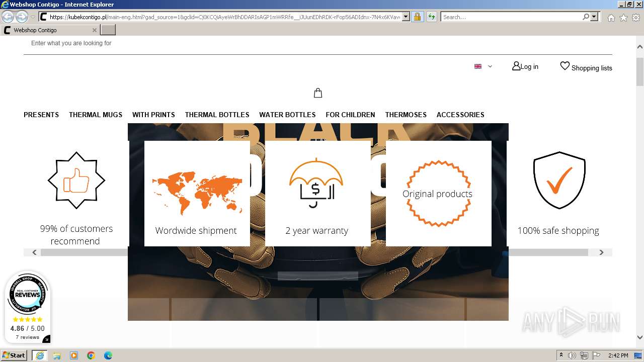Click the network tray icon
Viewport: 644px width, 362px height.
click(x=584, y=355)
